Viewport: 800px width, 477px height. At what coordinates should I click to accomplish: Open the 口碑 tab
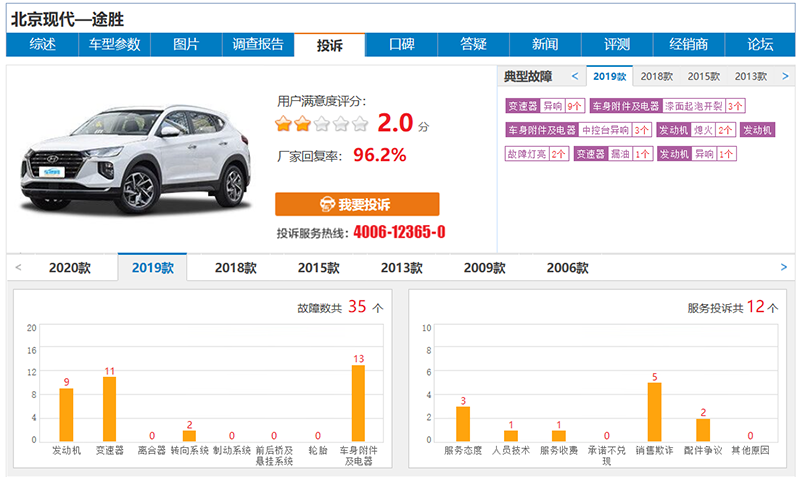[402, 45]
